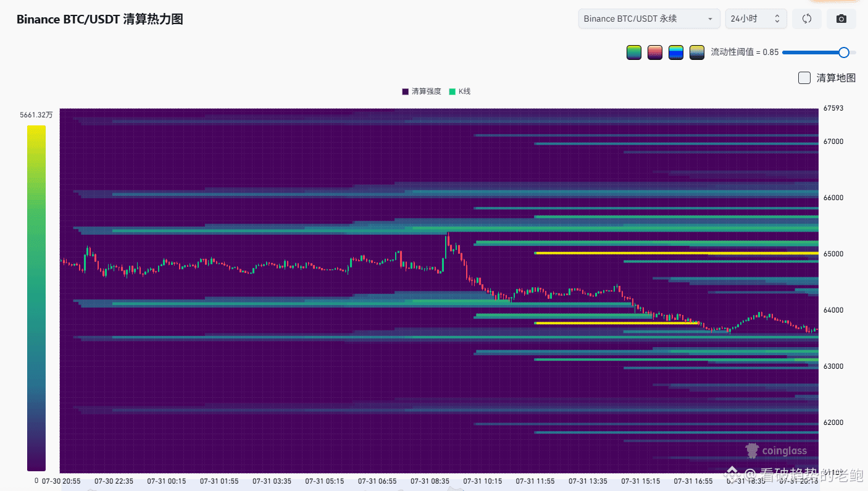Select the green-yellow viridis color theme swatch
868x491 pixels.
click(634, 52)
